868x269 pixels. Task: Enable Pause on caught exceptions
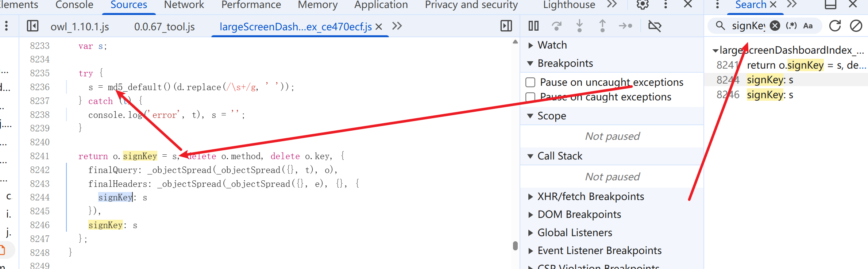click(x=531, y=97)
